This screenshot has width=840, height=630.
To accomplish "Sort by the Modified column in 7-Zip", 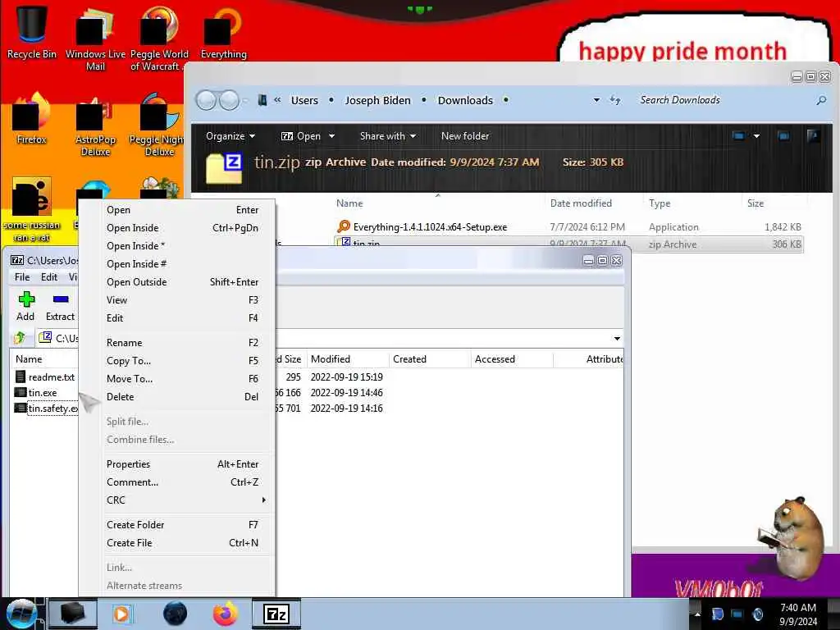I will tap(348, 359).
